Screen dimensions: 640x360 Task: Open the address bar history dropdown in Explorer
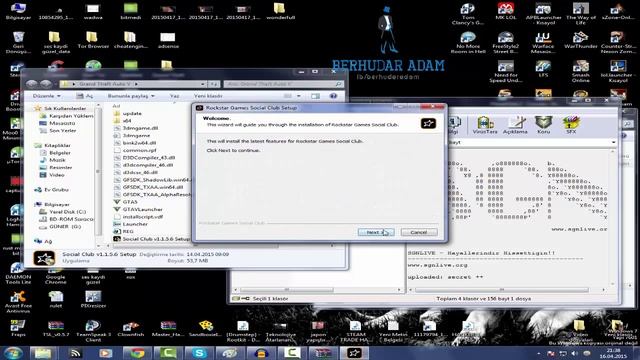202,84
